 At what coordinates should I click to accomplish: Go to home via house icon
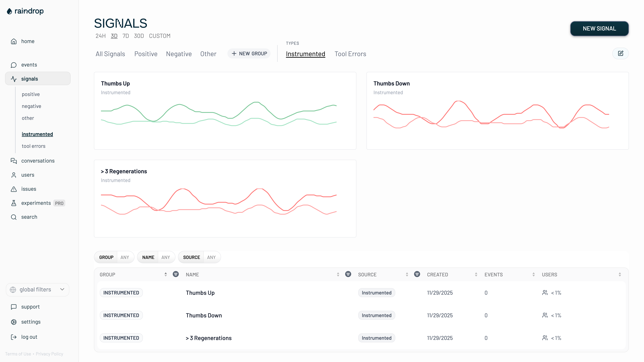14,41
